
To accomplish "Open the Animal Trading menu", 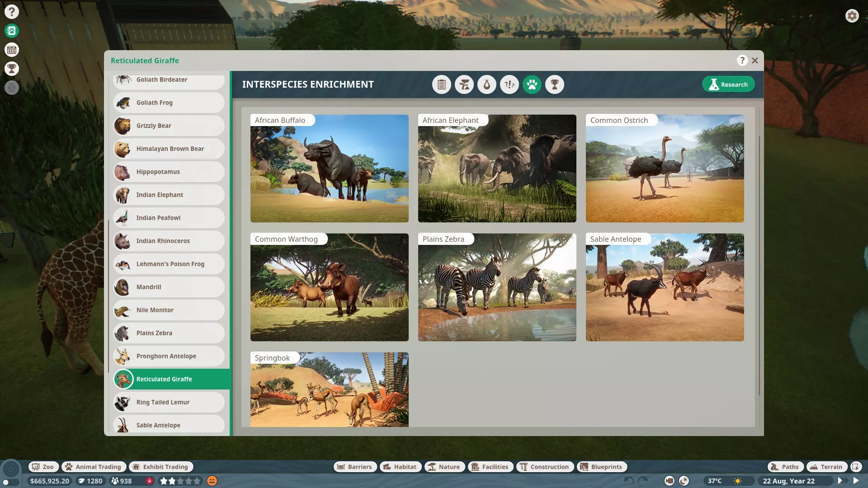I will pyautogui.click(x=94, y=467).
